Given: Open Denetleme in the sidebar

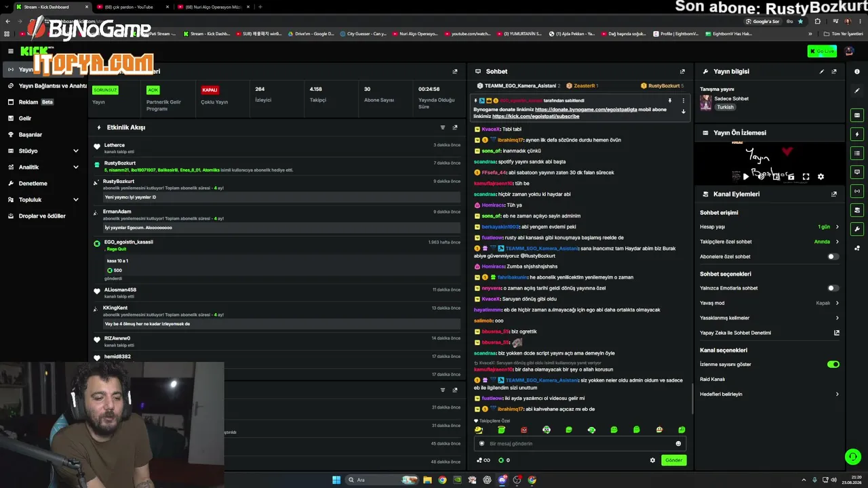Looking at the screenshot, I should coord(33,184).
